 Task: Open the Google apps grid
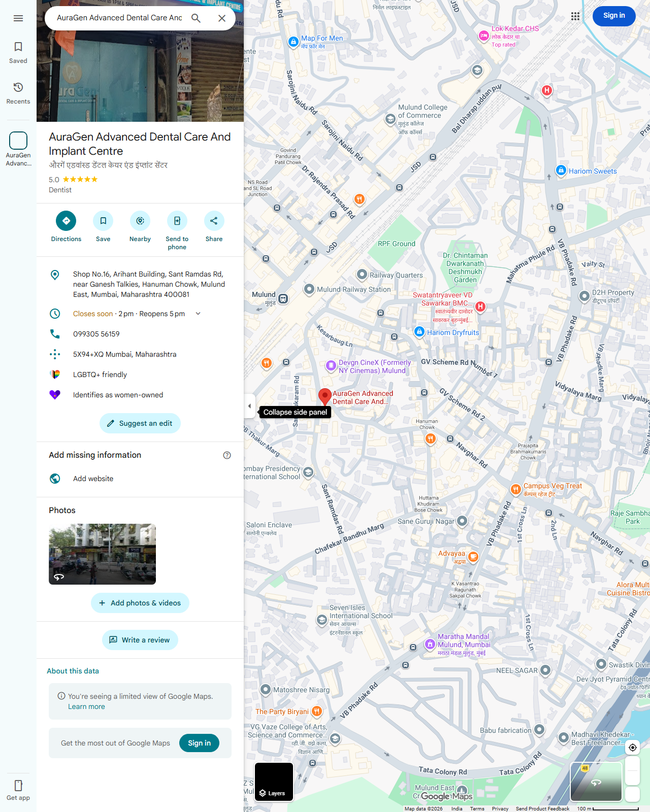(575, 16)
